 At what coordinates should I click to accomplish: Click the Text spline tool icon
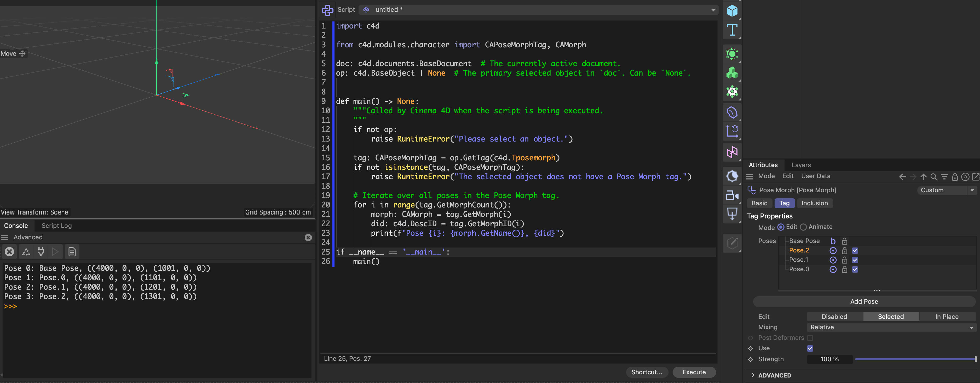[x=732, y=30]
